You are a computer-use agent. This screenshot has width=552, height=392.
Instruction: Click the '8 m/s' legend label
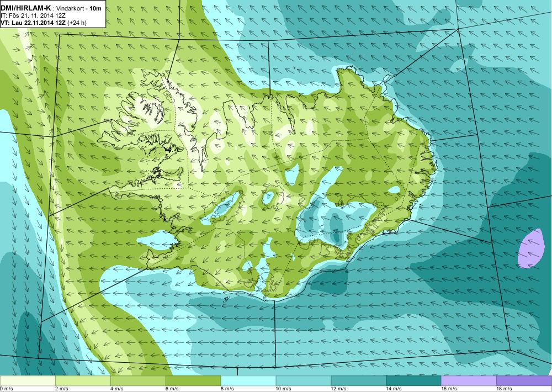[227, 389]
